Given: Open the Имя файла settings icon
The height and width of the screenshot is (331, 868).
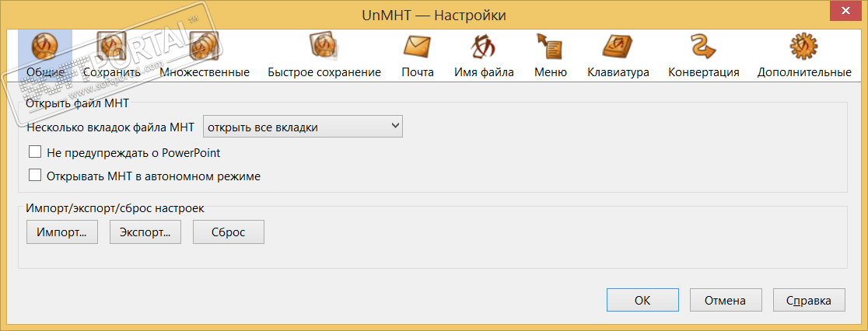Looking at the screenshot, I should pos(484,47).
